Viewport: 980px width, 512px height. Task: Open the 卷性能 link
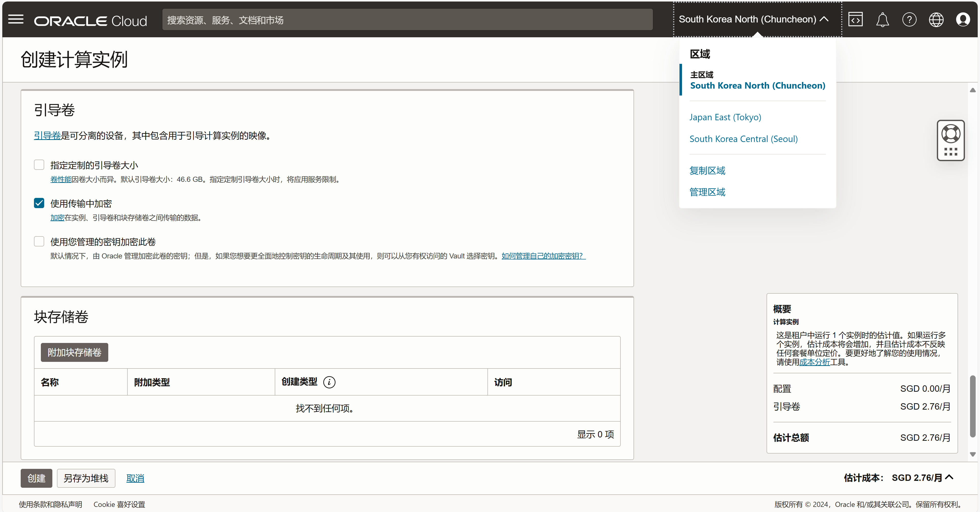point(61,179)
